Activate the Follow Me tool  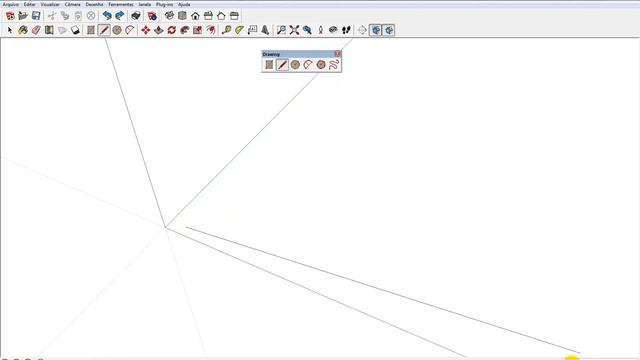tap(185, 30)
